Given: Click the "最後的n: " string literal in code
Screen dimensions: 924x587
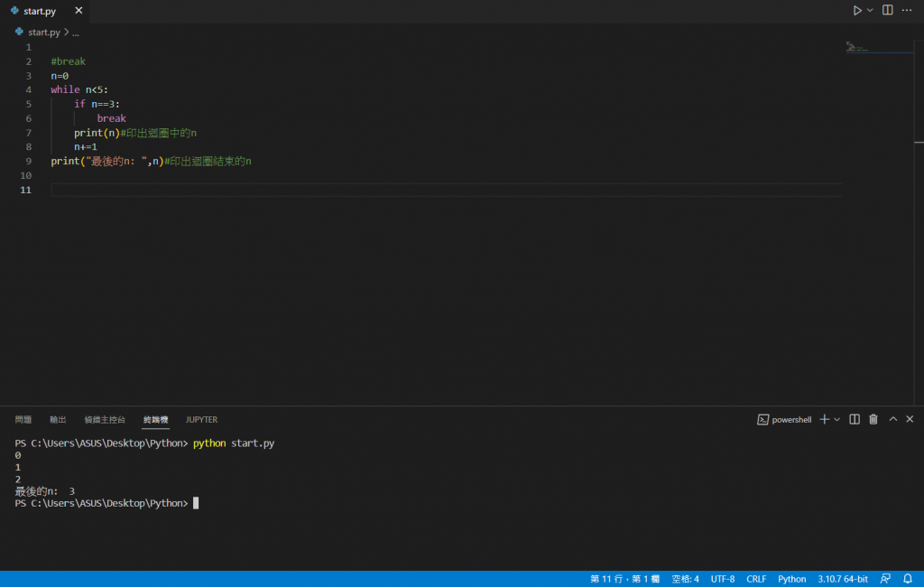Looking at the screenshot, I should [x=116, y=161].
